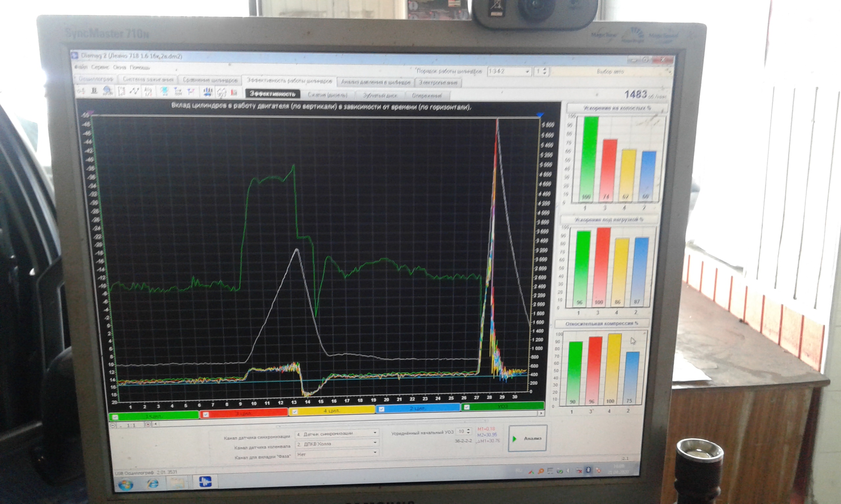Click the blue bar-chart car toolbar icon
This screenshot has height=504, width=841.
pyautogui.click(x=208, y=92)
